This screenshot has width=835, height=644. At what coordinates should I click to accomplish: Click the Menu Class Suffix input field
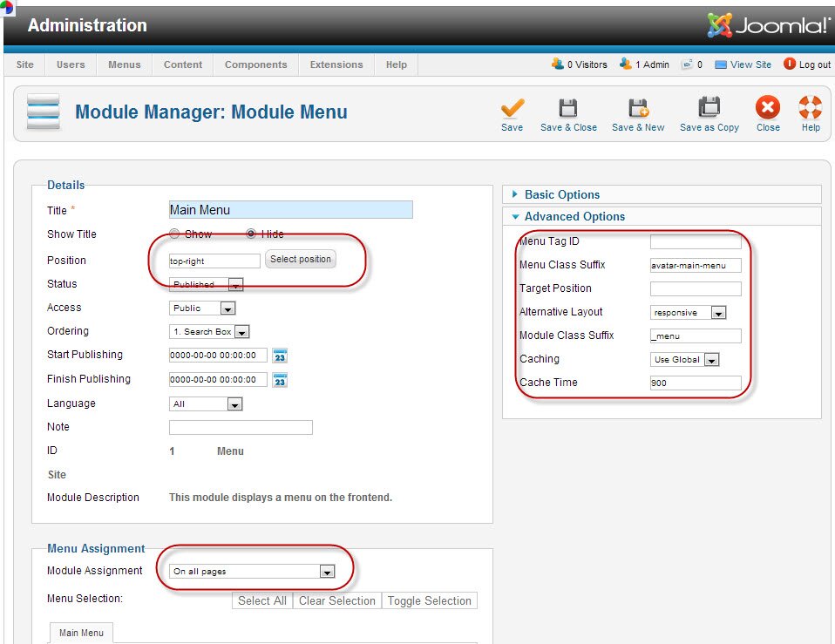(x=696, y=266)
